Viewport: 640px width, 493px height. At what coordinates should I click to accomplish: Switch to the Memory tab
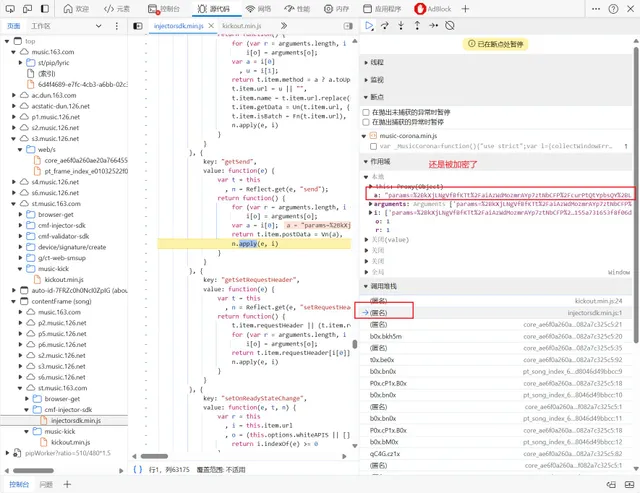tap(337, 9)
